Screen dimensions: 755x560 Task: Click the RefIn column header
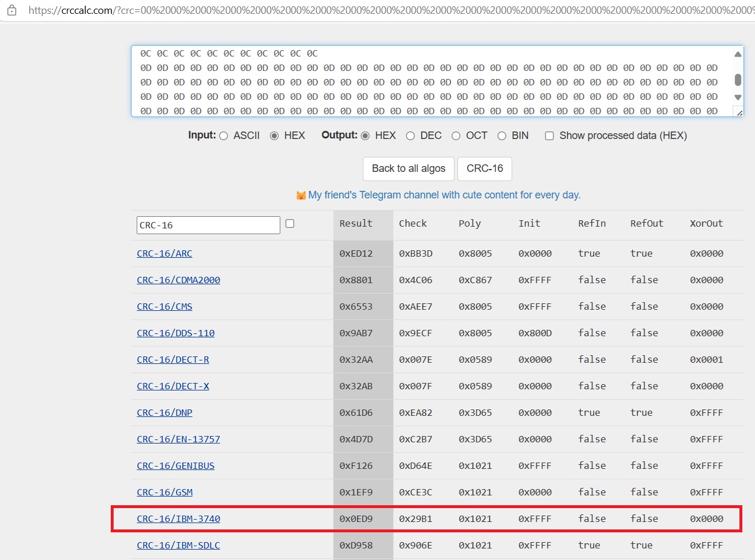coord(592,223)
